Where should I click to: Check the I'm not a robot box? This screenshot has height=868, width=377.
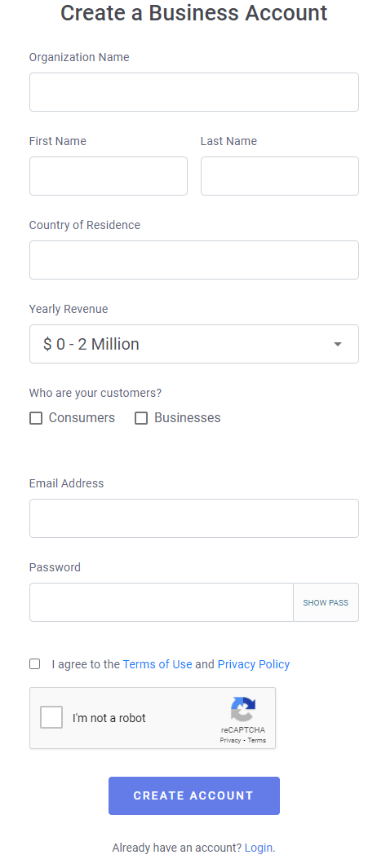click(51, 718)
